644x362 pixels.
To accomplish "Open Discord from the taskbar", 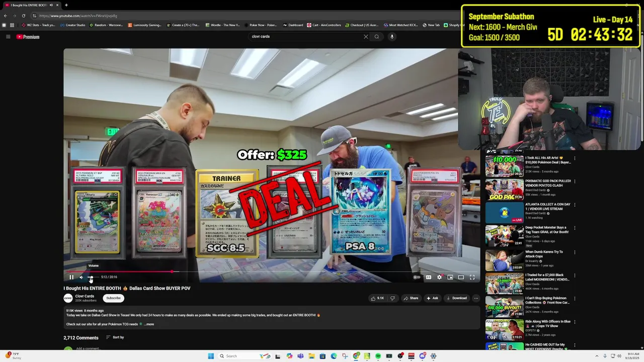I will click(423, 356).
